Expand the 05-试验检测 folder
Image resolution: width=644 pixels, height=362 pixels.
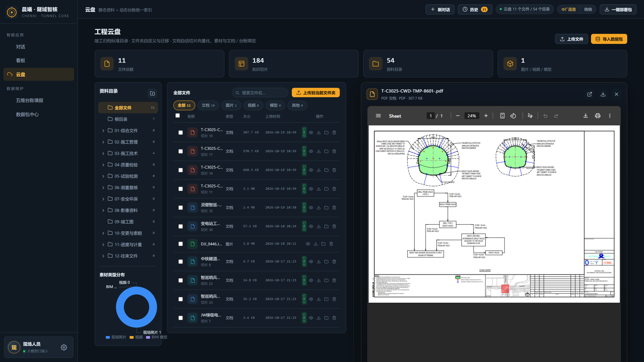(x=103, y=176)
